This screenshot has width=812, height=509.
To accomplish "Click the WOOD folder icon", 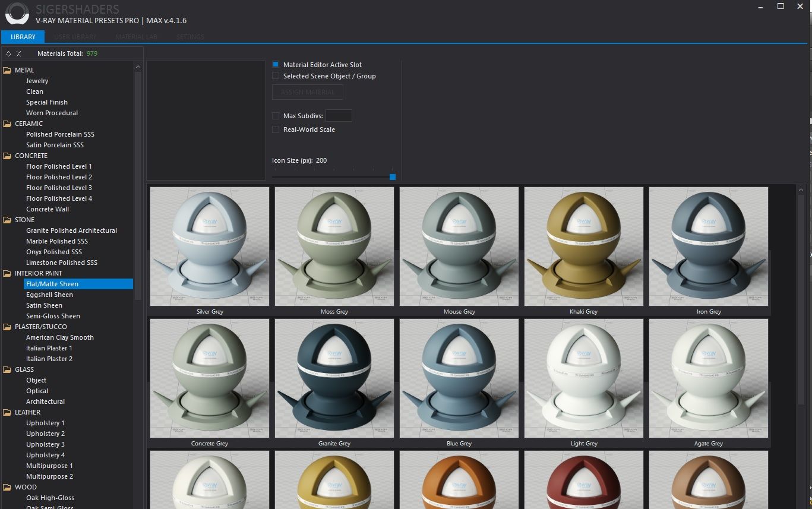I will click(7, 487).
